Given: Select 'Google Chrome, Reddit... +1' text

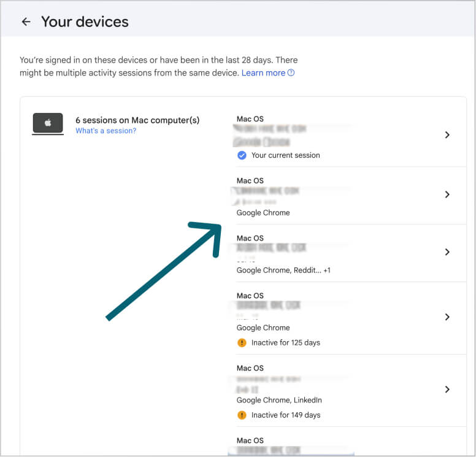Looking at the screenshot, I should click(x=283, y=271).
